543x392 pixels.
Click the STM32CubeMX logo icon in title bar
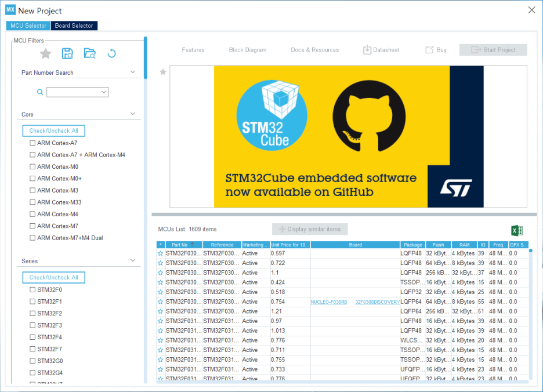tap(10, 10)
